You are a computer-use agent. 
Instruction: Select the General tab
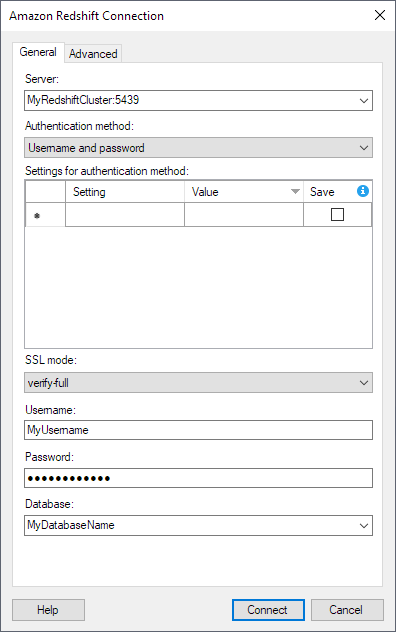38,52
